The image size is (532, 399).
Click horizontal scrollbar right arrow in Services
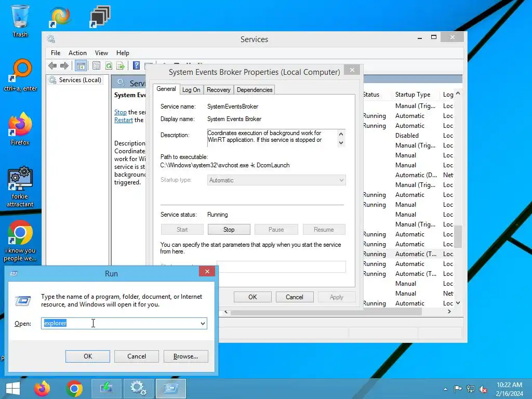(x=449, y=312)
